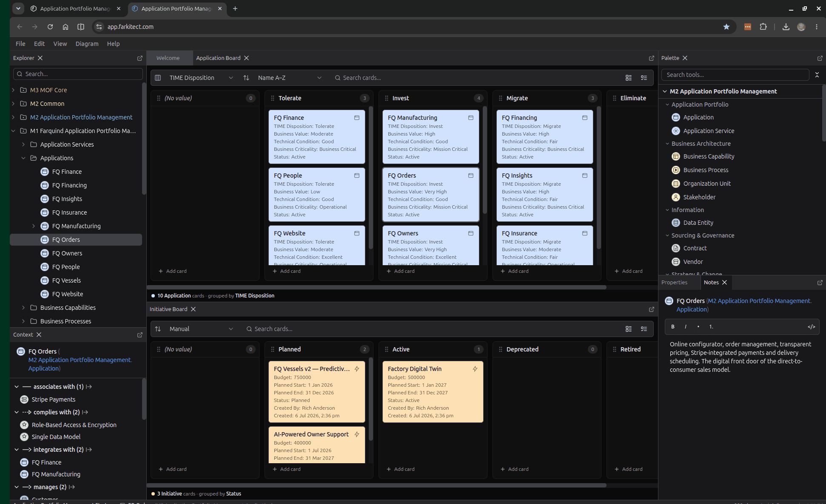Close the Application Board tab
The width and height of the screenshot is (826, 504).
247,58
